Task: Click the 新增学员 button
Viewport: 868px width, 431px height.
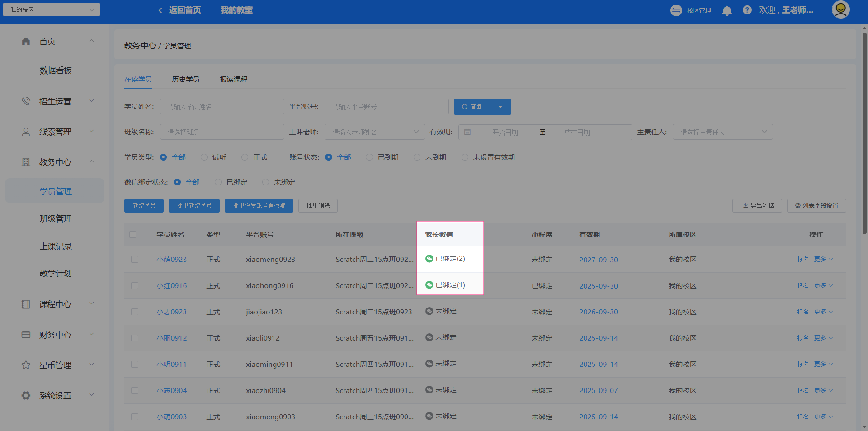Action: (x=144, y=206)
